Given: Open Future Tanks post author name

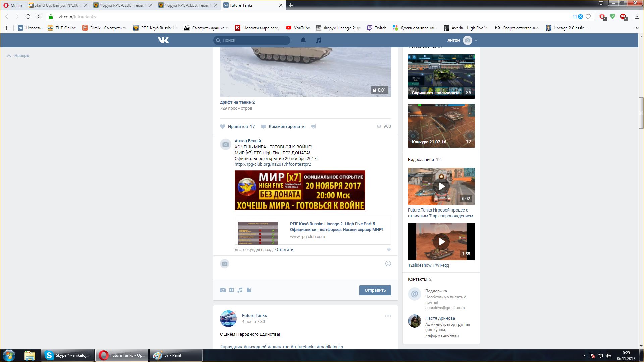Looking at the screenshot, I should pyautogui.click(x=254, y=316).
